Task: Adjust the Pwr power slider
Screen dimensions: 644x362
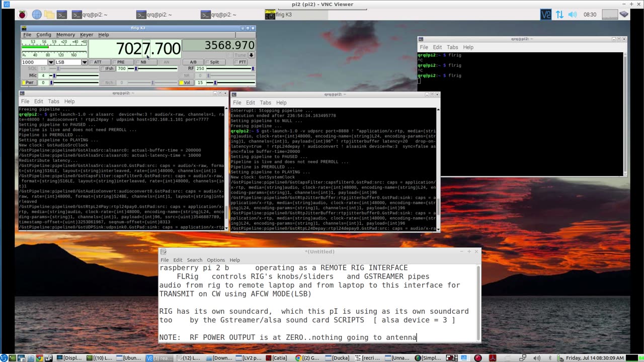Action: pos(74,82)
